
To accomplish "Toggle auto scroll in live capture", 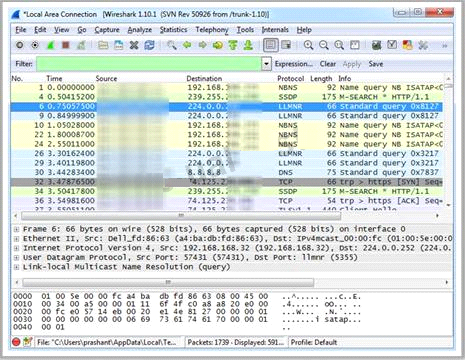I will (x=286, y=45).
